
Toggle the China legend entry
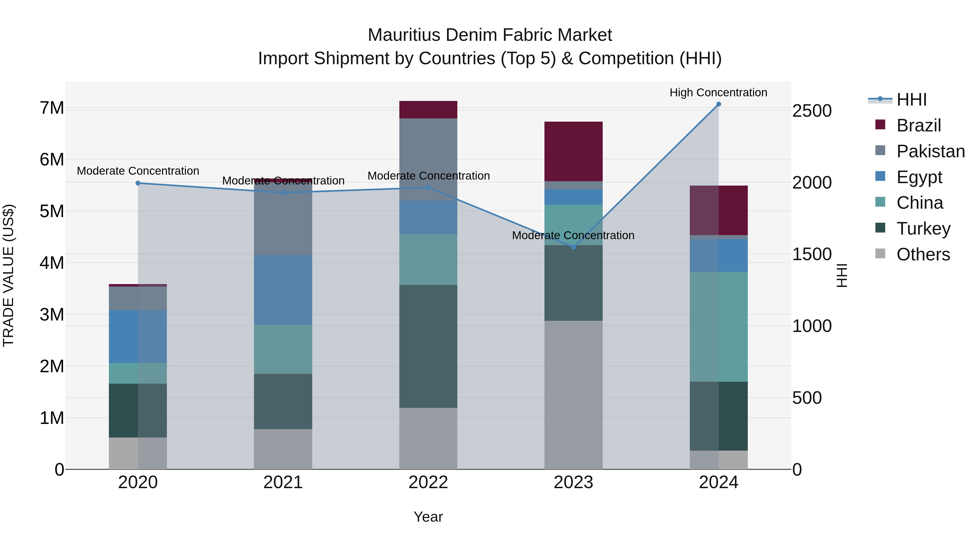coord(909,203)
